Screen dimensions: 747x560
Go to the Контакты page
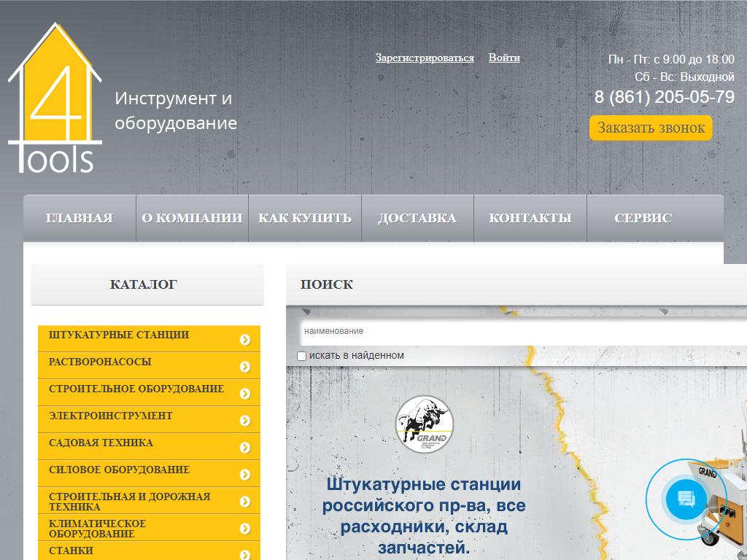530,218
